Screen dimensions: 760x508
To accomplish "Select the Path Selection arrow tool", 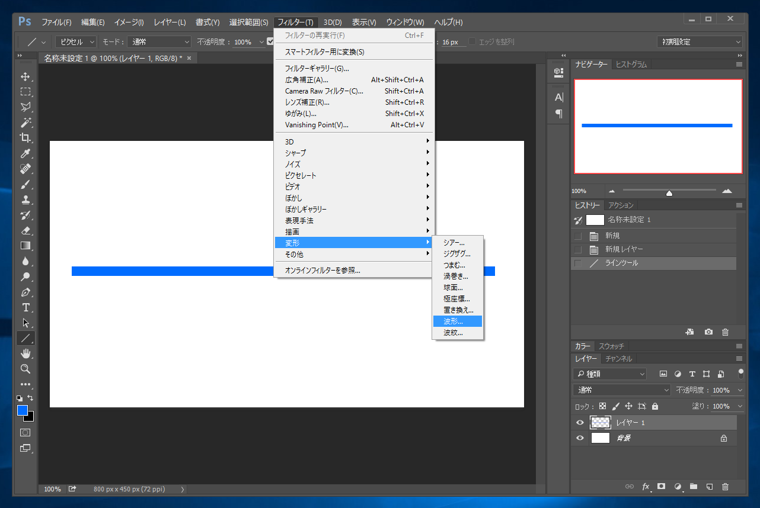I will click(26, 323).
